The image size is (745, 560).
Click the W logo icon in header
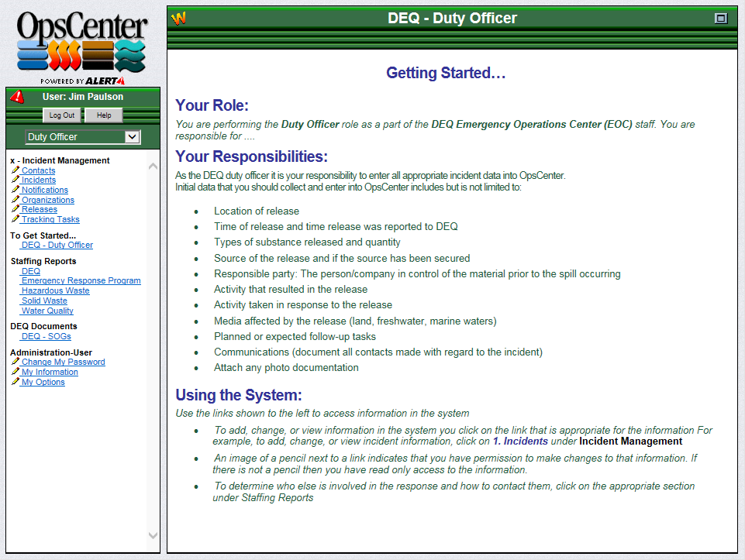coord(179,19)
